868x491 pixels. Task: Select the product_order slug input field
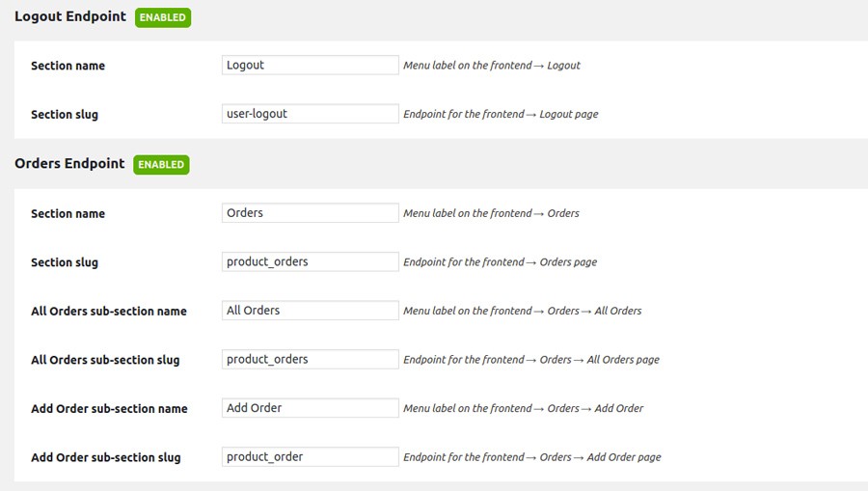coord(310,456)
